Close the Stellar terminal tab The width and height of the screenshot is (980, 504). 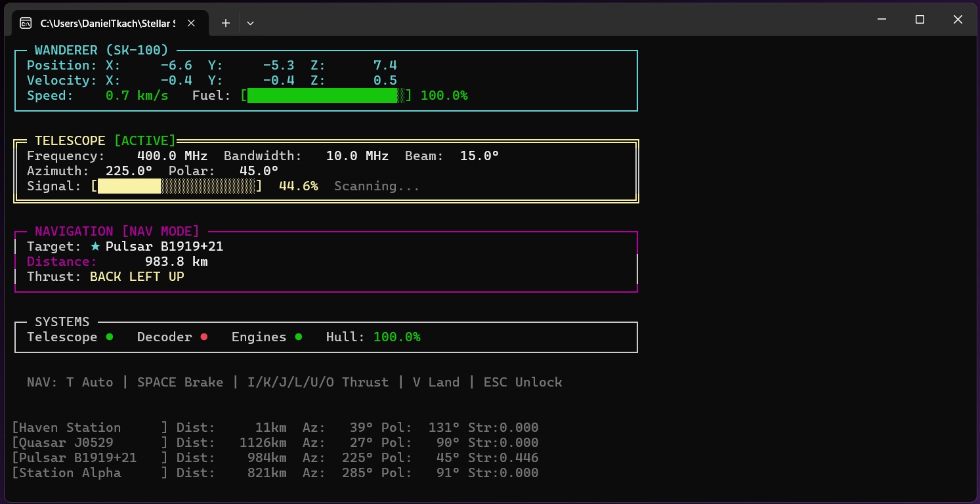[x=191, y=23]
